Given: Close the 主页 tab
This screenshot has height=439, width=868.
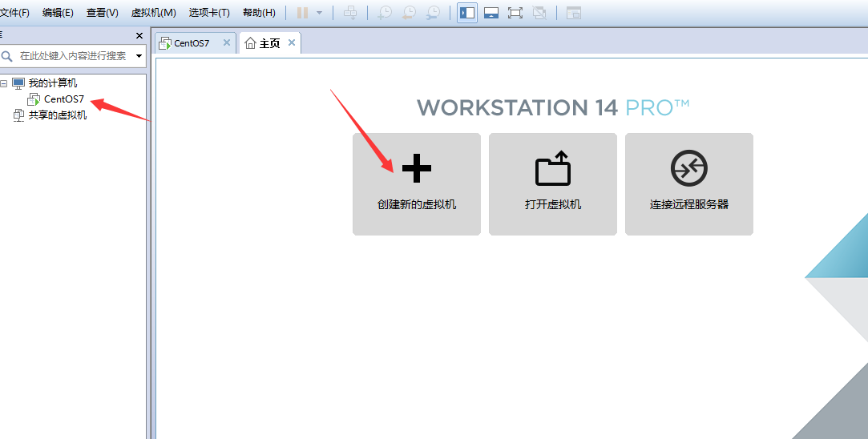Looking at the screenshot, I should (292, 42).
